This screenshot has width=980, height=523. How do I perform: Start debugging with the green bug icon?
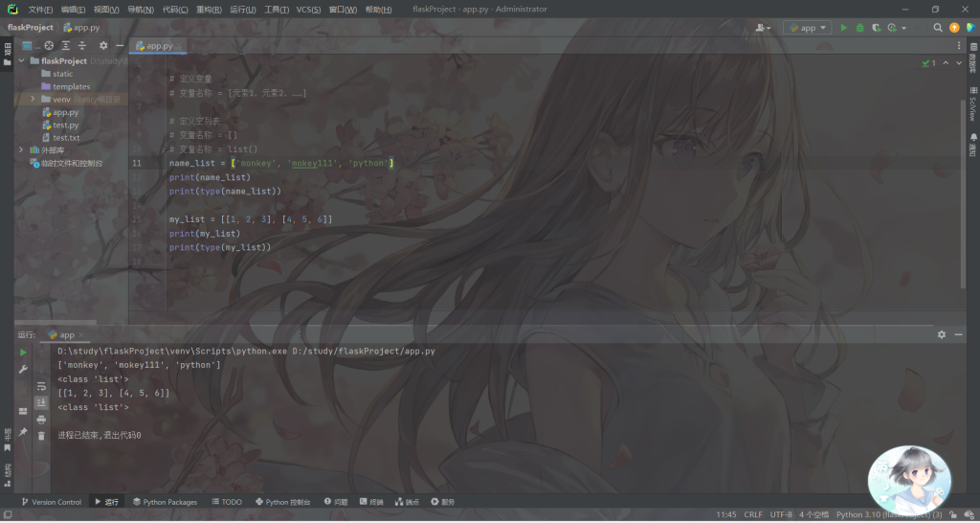click(x=859, y=28)
